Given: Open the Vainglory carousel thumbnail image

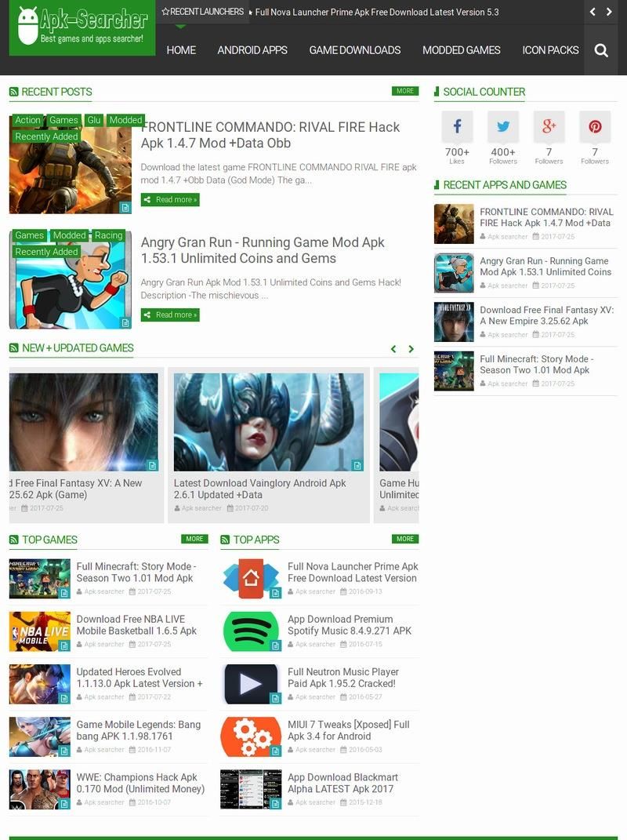Looking at the screenshot, I should point(268,422).
